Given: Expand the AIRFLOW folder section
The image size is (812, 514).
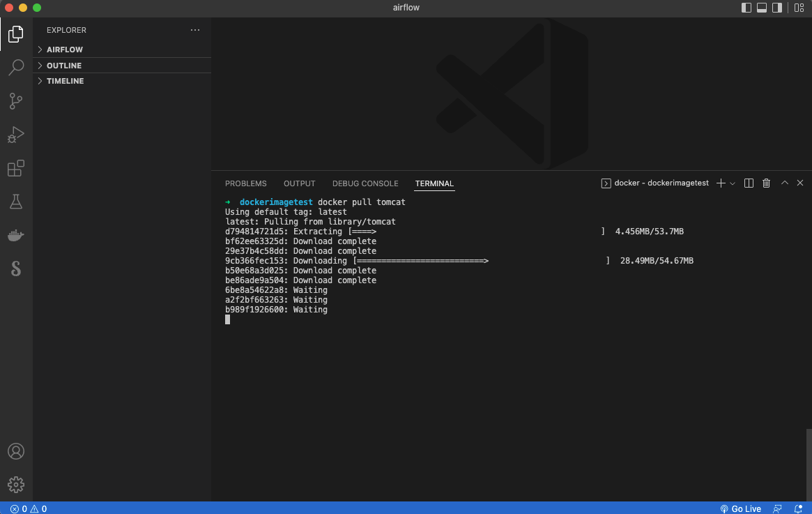Looking at the screenshot, I should 122,50.
